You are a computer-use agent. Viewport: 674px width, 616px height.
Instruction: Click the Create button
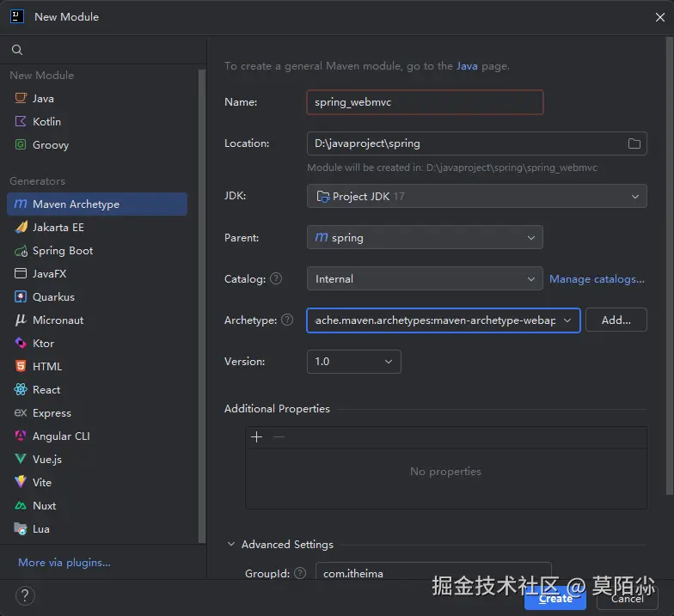pyautogui.click(x=555, y=598)
